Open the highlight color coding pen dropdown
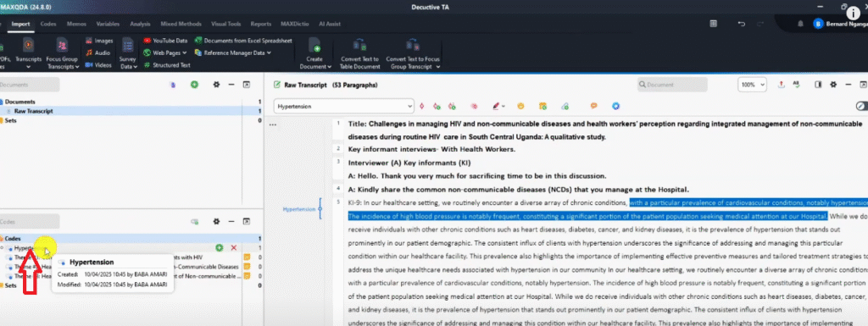The image size is (868, 326). (x=498, y=106)
